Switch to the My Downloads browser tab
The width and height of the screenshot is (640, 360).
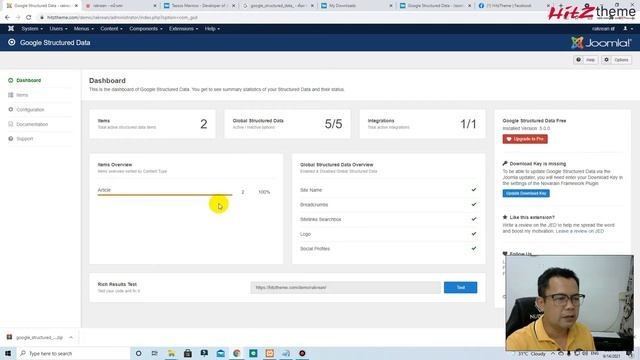pyautogui.click(x=355, y=6)
